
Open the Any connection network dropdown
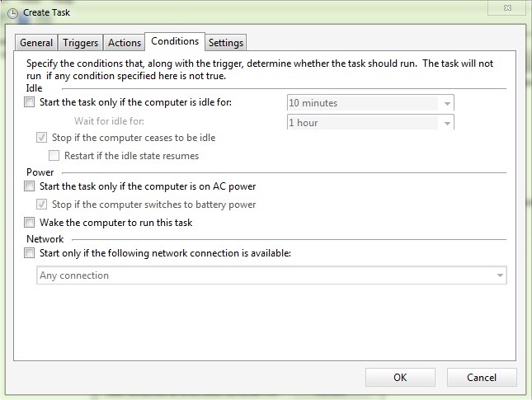(271, 275)
